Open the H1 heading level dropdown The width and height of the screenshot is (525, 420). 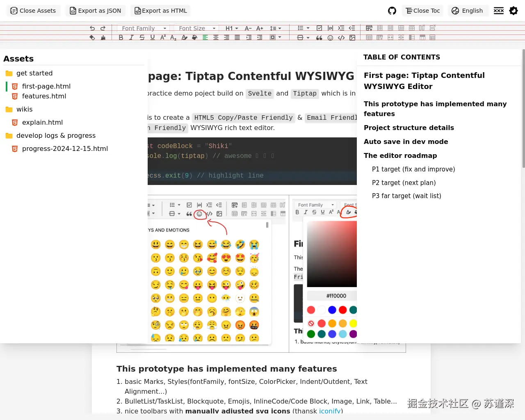click(x=231, y=28)
